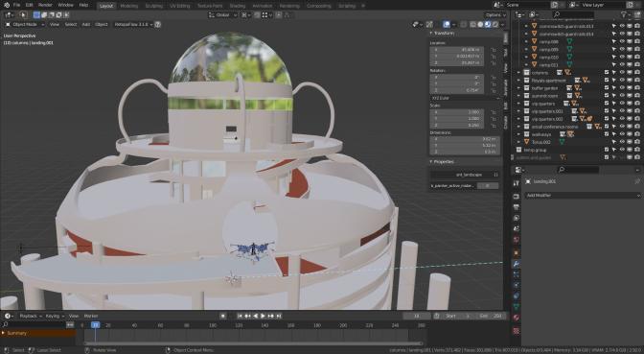Open the Tool properties tab icon
Screen dimensions: 644x354
point(517,183)
